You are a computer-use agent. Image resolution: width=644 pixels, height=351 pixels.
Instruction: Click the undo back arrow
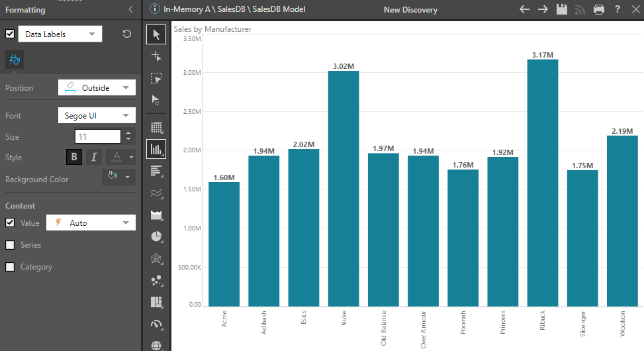(524, 9)
